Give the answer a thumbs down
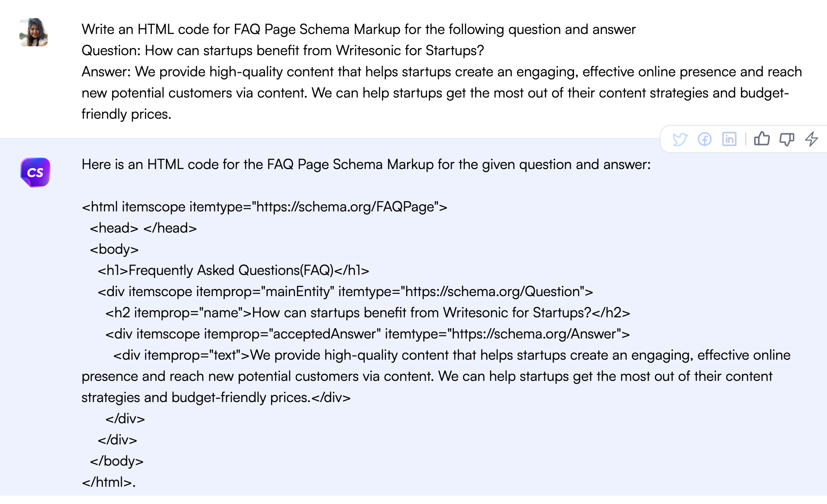 point(787,139)
